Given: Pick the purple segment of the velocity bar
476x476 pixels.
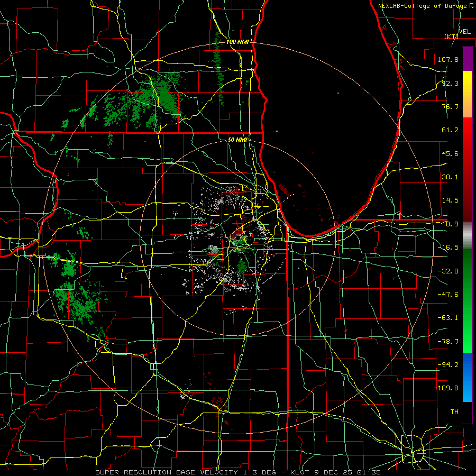Looking at the screenshot, I should pos(467,59).
